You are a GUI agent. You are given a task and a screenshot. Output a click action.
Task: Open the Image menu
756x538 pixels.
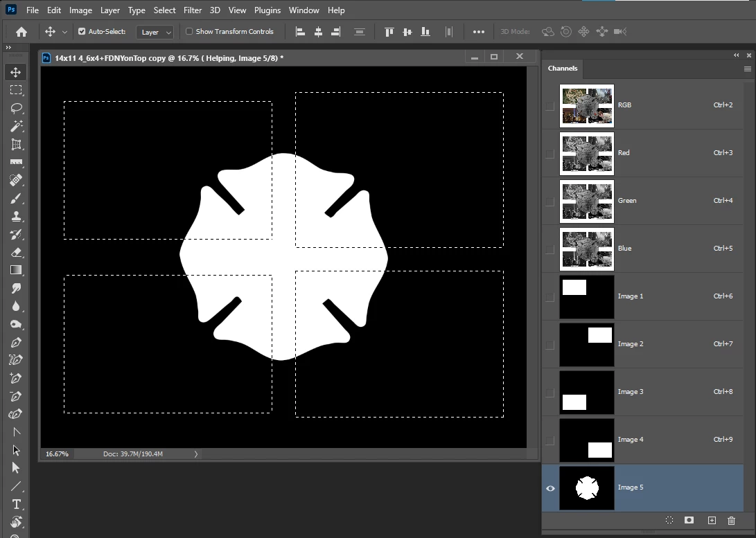pyautogui.click(x=80, y=10)
